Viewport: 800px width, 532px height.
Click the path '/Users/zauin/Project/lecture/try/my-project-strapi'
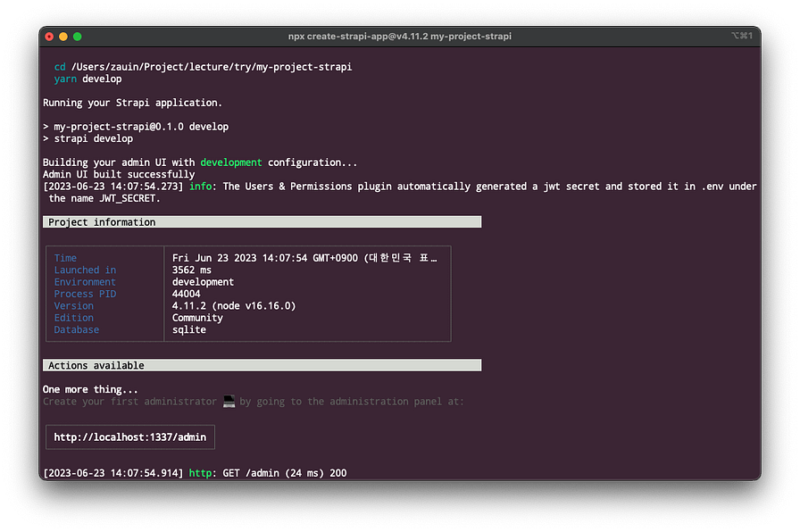pyautogui.click(x=212, y=67)
